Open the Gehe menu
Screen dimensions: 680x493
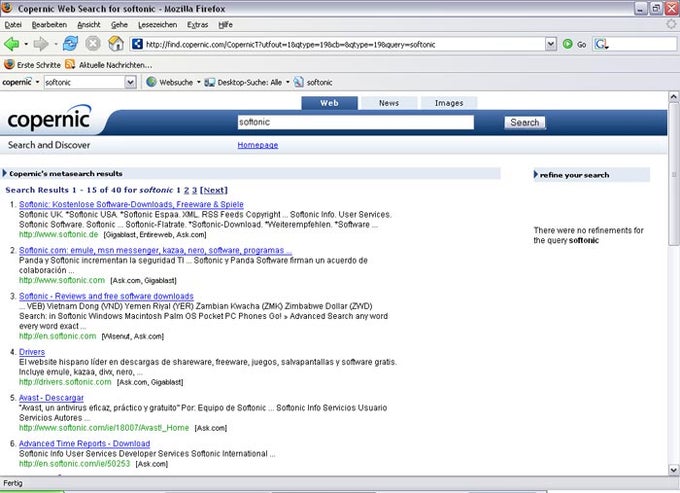(x=119, y=25)
